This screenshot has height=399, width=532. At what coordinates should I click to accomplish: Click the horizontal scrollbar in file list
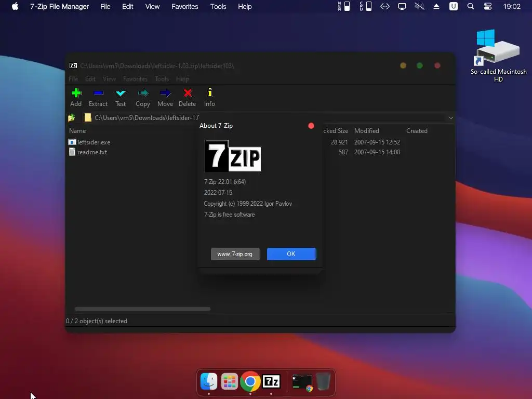(x=142, y=309)
